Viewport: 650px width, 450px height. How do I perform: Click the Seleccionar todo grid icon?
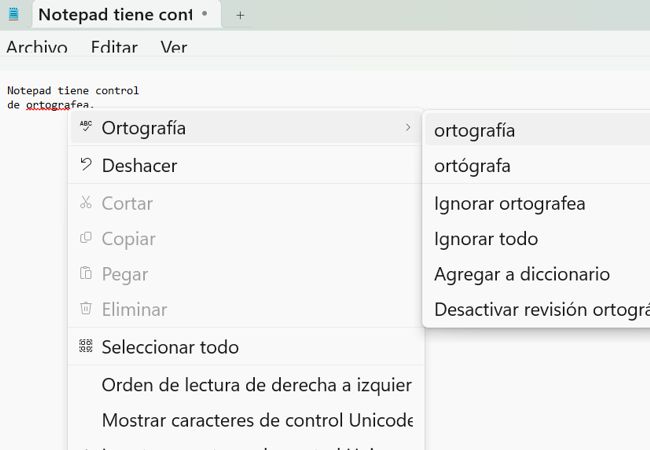(x=86, y=346)
